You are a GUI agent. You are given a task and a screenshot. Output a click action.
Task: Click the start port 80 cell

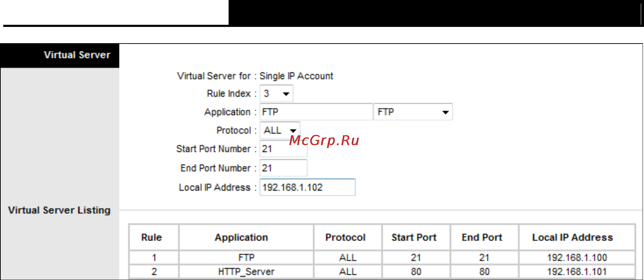(416, 272)
